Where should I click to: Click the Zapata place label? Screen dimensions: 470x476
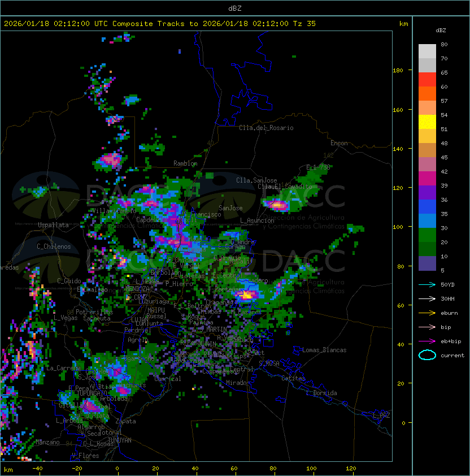coord(125,421)
